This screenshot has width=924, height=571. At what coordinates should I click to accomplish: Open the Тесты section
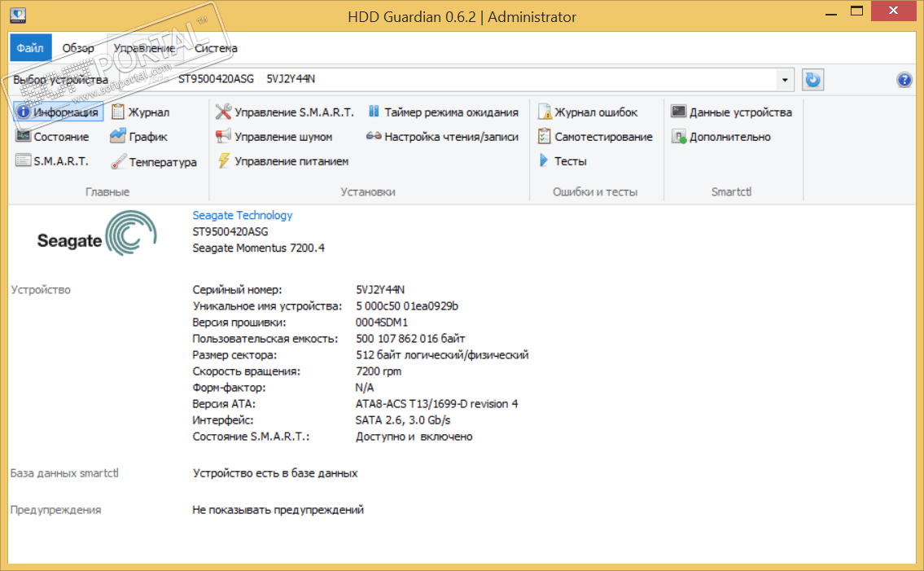(x=563, y=161)
